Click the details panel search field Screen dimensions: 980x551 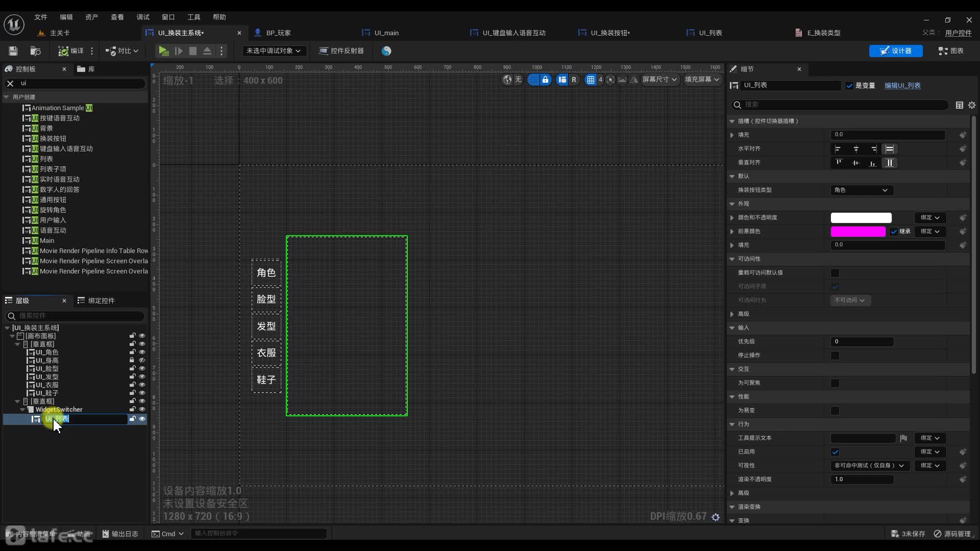(840, 105)
